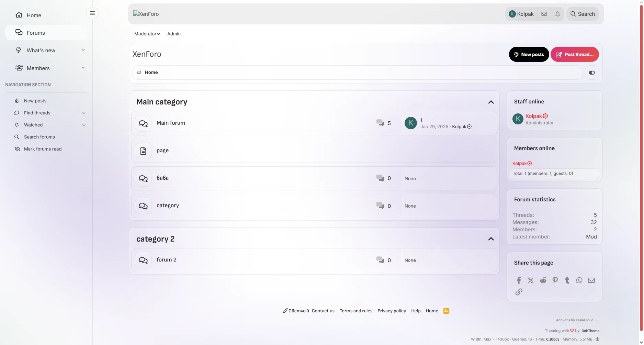Collapse the category 2 block
This screenshot has width=644, height=345.
tap(491, 239)
